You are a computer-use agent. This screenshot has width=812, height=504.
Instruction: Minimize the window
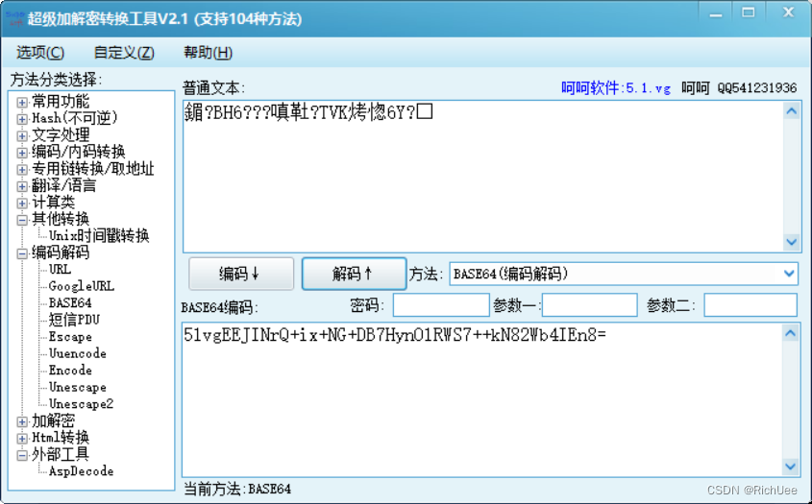tap(716, 14)
